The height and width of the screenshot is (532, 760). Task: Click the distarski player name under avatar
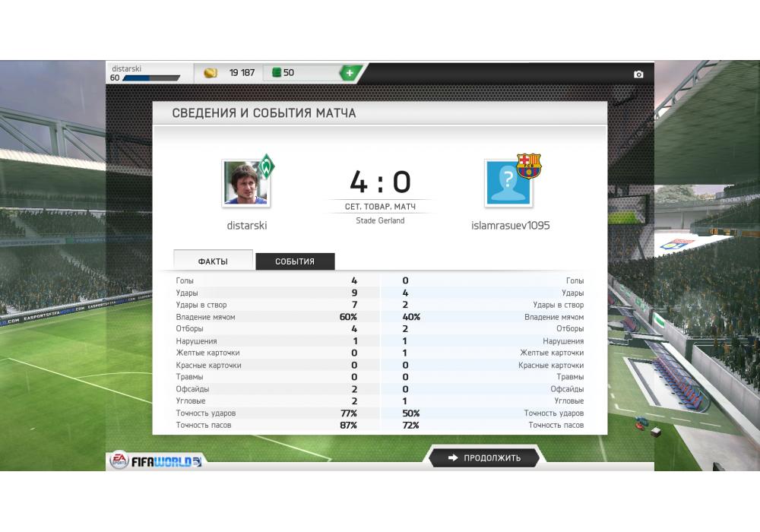click(x=247, y=225)
